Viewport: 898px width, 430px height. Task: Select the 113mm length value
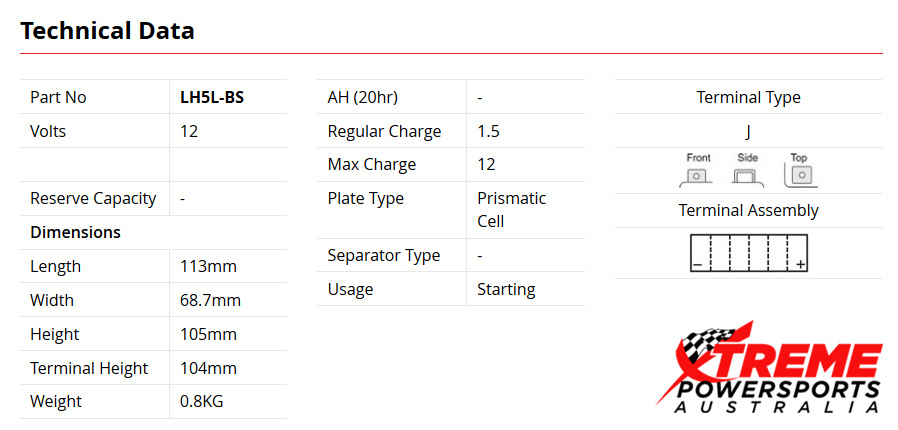(x=207, y=266)
